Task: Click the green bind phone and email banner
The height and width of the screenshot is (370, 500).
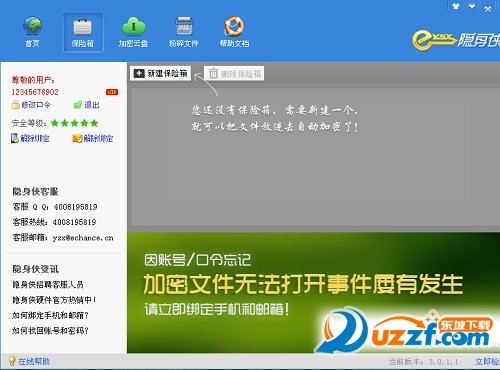Action: pyautogui.click(x=313, y=293)
